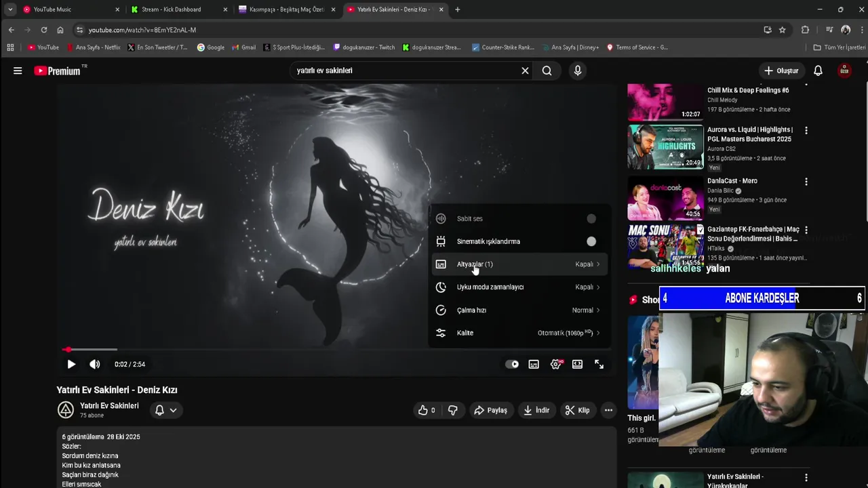Enter fullscreen mode

coord(599,364)
